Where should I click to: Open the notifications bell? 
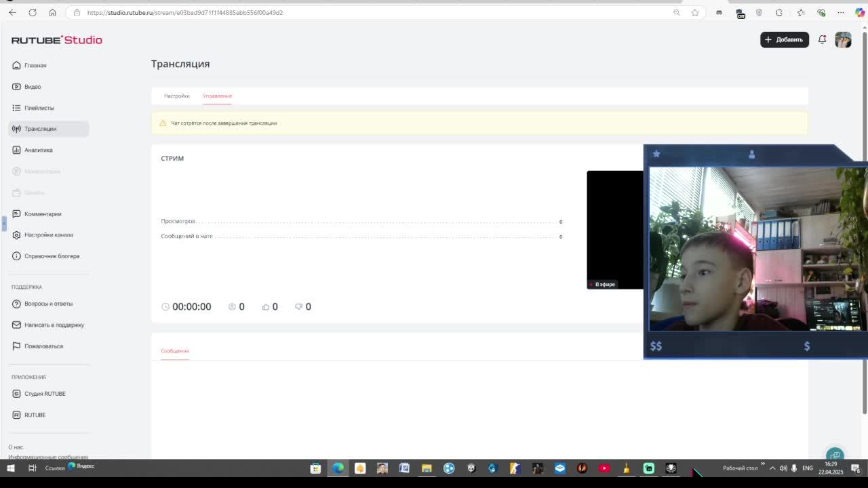(822, 39)
